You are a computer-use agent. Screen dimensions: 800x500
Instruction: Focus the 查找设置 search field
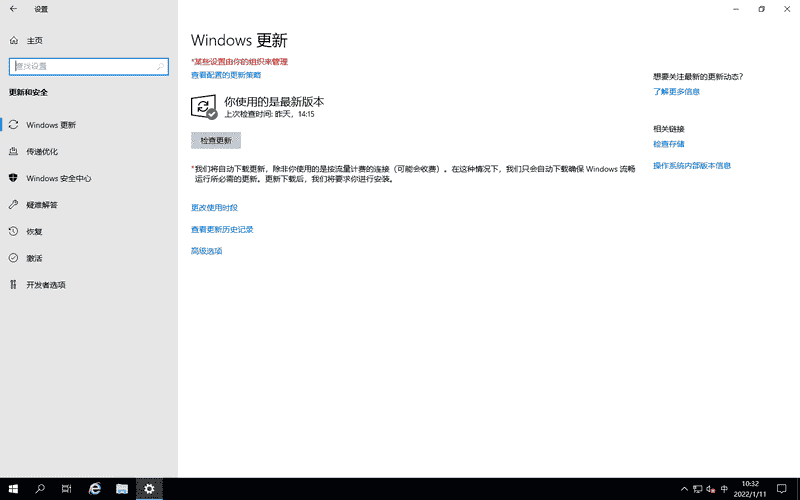(x=89, y=66)
